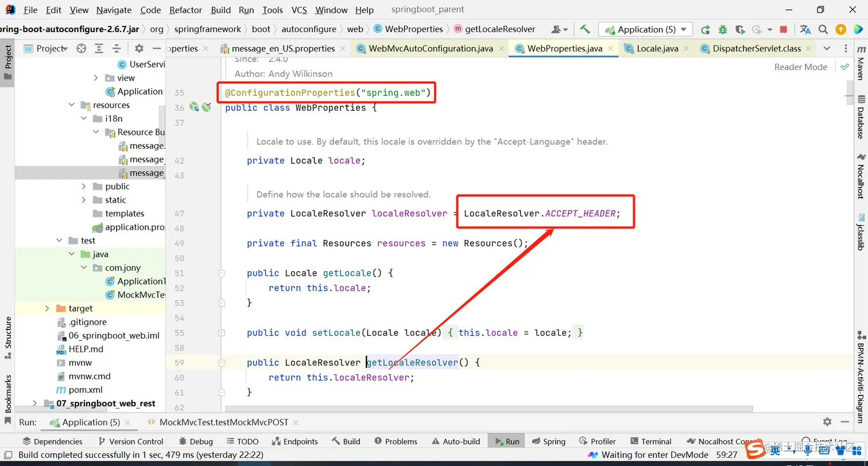Select pom.xml in the project tree

tap(86, 390)
